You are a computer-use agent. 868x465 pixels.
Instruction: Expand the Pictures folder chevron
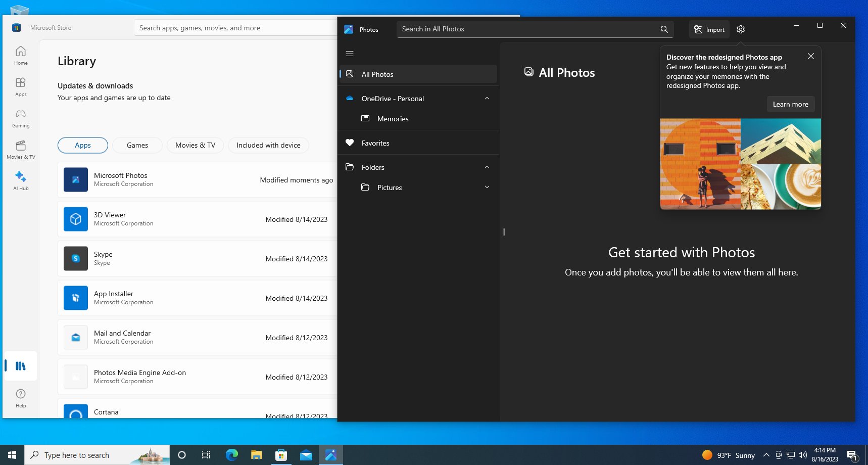[487, 187]
